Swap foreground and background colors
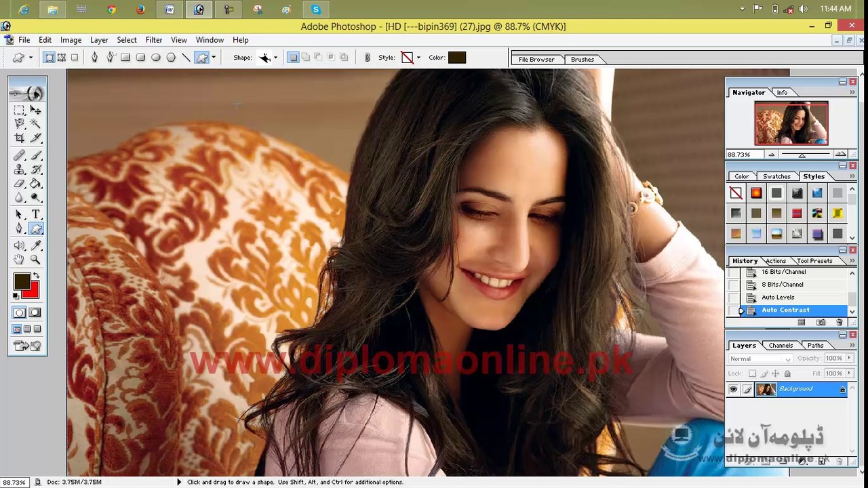 tap(36, 276)
